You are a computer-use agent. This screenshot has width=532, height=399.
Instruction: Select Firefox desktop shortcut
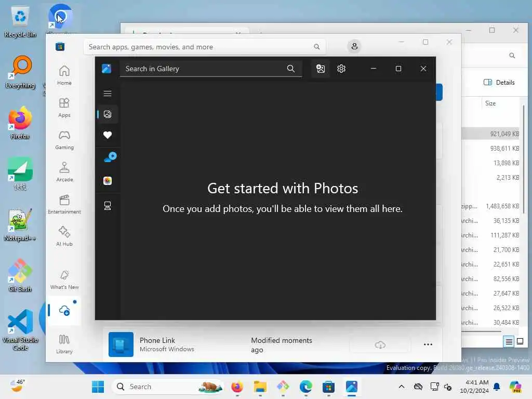(x=20, y=123)
